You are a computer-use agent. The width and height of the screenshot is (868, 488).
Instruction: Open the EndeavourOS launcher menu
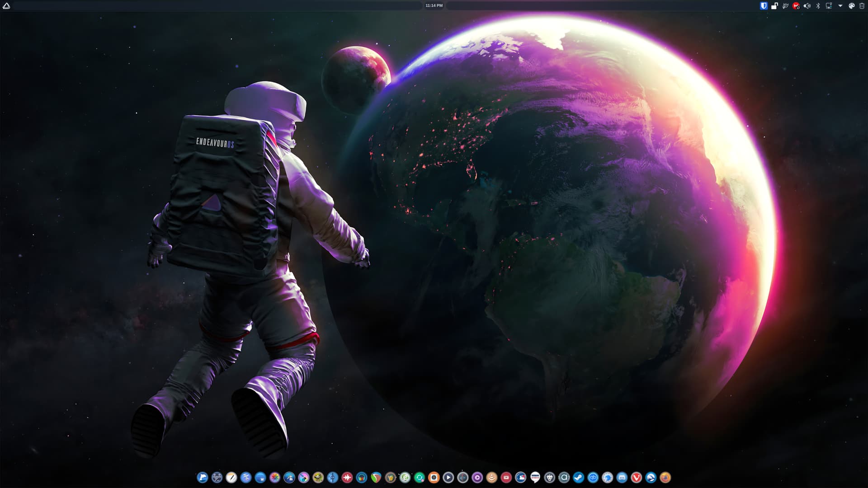6,6
